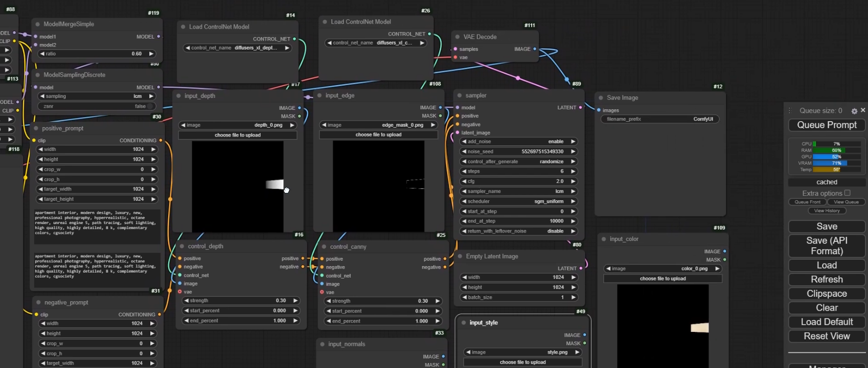Image resolution: width=868 pixels, height=368 pixels.
Task: Collapse the input_style node dot
Action: click(463, 322)
